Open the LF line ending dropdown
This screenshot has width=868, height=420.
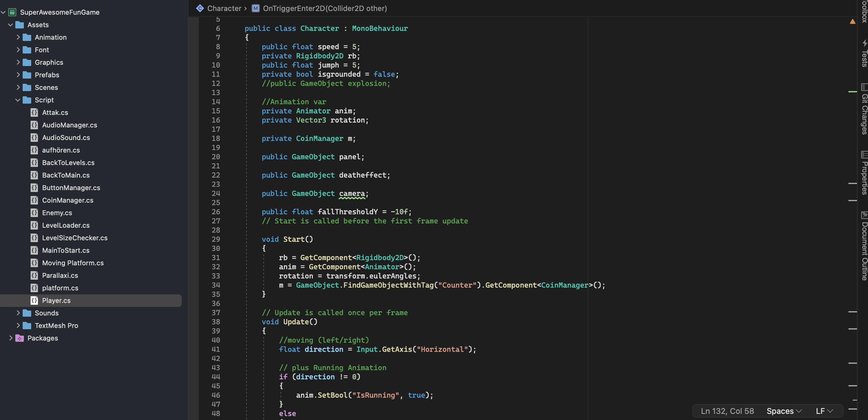[824, 411]
